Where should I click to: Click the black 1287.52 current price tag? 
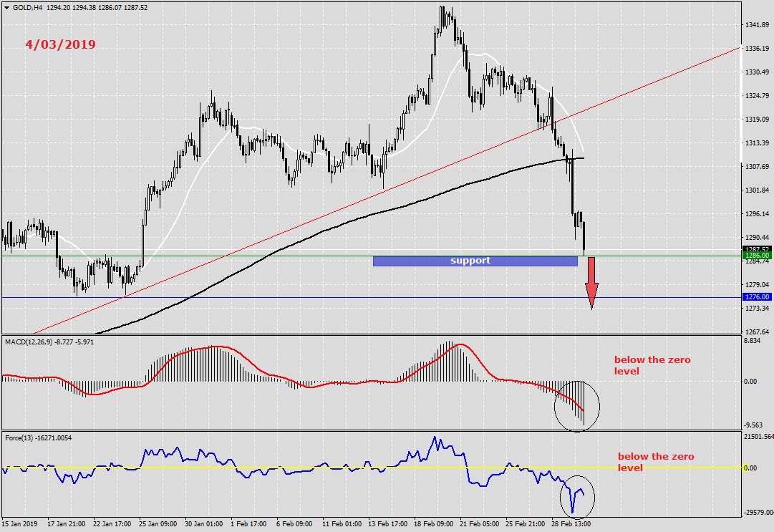758,249
